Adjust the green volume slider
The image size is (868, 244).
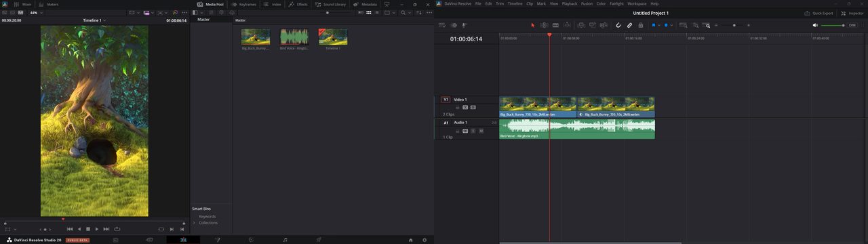[831, 25]
